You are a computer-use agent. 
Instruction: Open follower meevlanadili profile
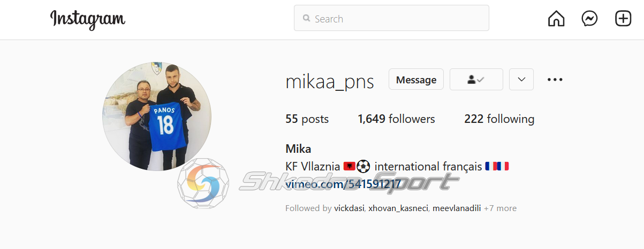457,208
